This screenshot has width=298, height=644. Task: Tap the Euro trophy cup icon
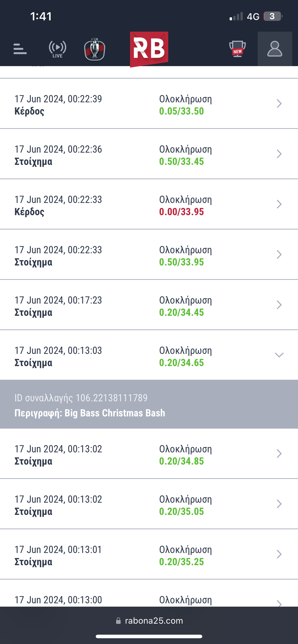(x=94, y=49)
